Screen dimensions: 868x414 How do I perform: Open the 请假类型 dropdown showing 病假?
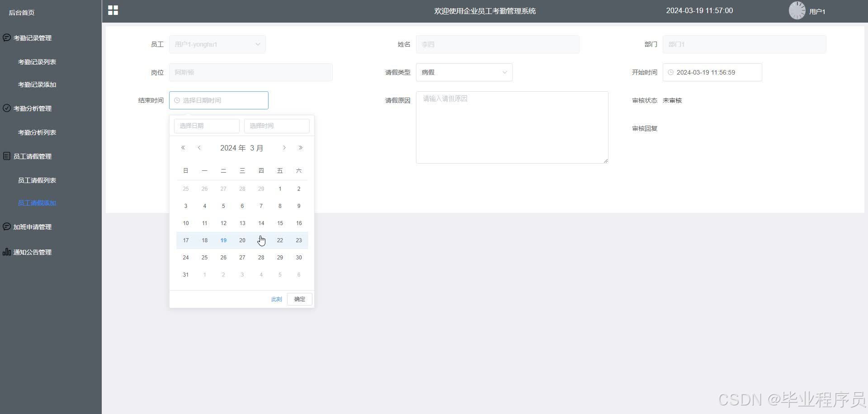pyautogui.click(x=464, y=72)
